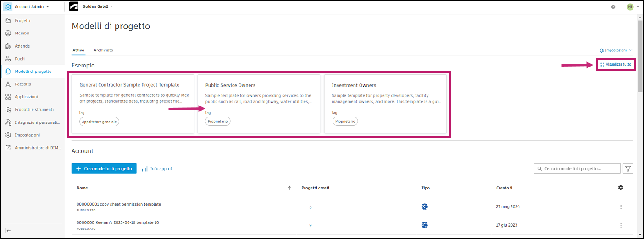The image size is (644, 239).
Task: Click Crea modello di progetto button
Action: tap(104, 169)
